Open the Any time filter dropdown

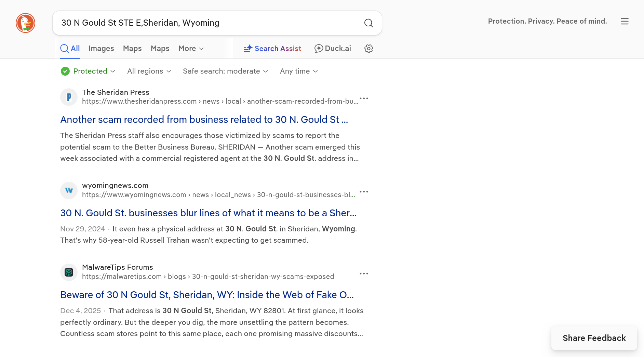click(x=299, y=71)
